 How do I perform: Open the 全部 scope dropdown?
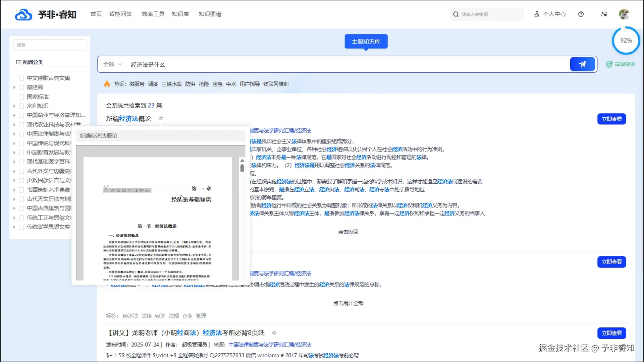112,64
